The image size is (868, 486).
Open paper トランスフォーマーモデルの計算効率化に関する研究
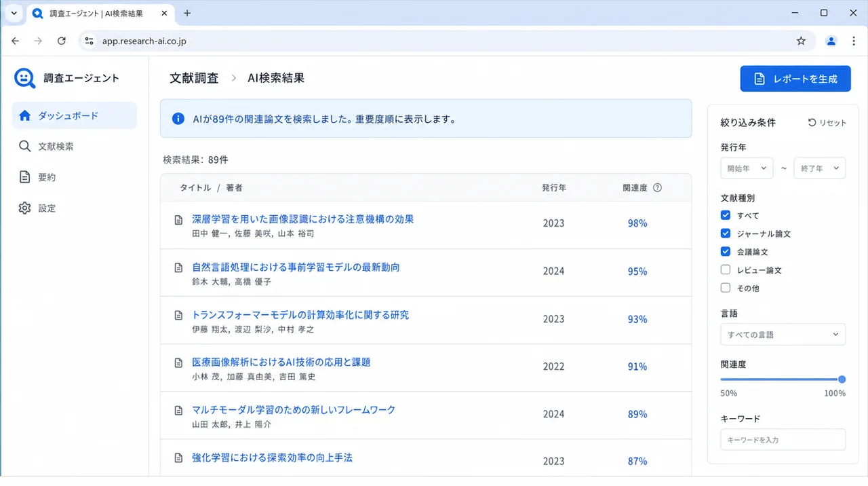[300, 315]
